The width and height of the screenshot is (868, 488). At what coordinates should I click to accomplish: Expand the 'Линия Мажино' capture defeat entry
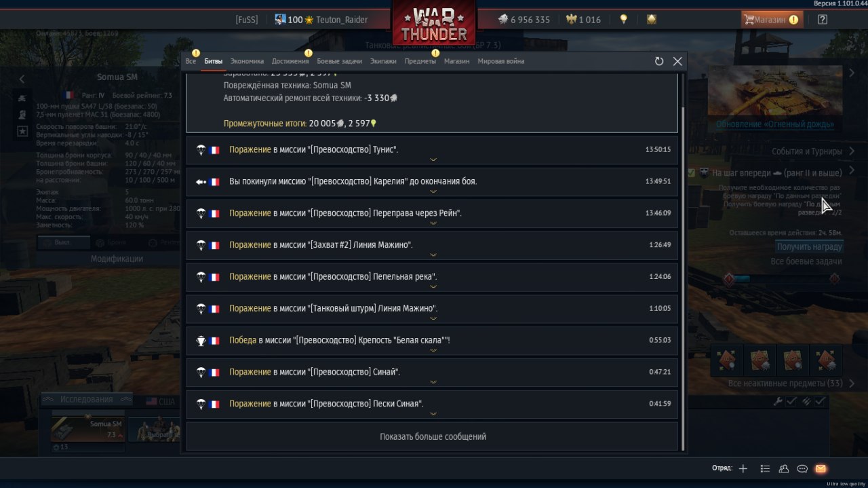click(432, 244)
